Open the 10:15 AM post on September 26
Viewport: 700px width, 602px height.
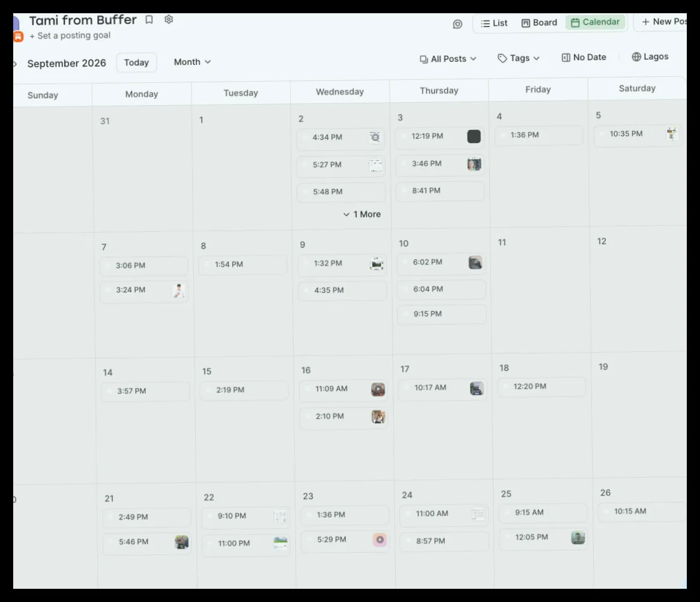(x=642, y=511)
